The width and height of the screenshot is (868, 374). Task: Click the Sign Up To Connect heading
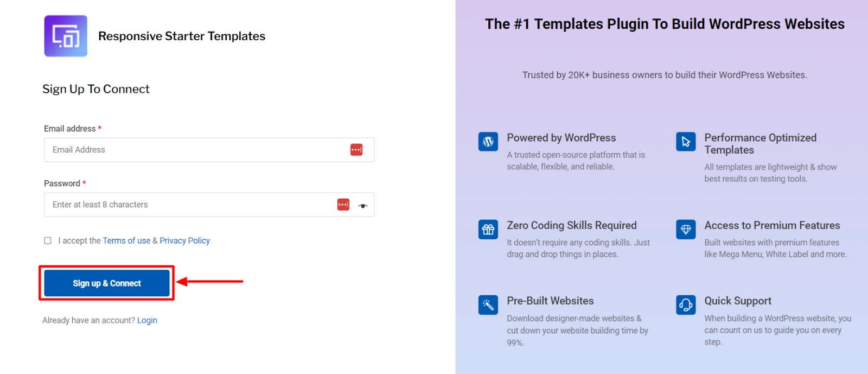[x=96, y=89]
